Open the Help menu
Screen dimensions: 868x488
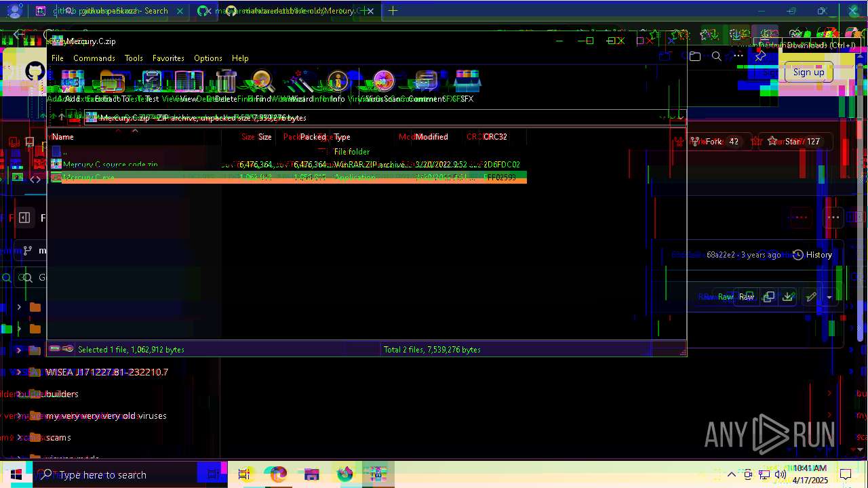coord(240,58)
